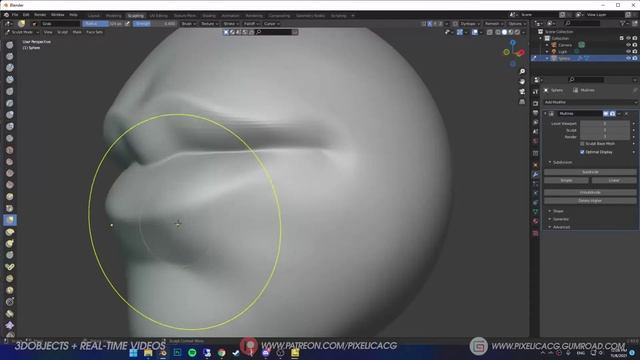Open the Brush settings dropdown
The width and height of the screenshot is (640, 360).
(189, 24)
